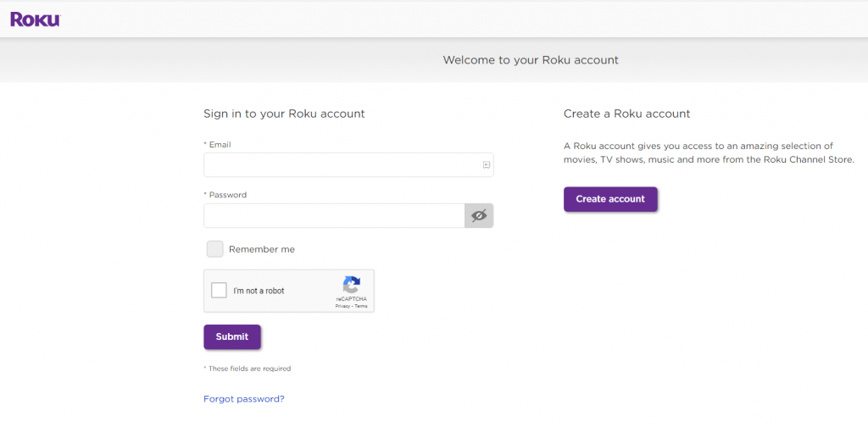This screenshot has width=868, height=433.
Task: Check the Remember me checkbox
Action: coord(214,249)
